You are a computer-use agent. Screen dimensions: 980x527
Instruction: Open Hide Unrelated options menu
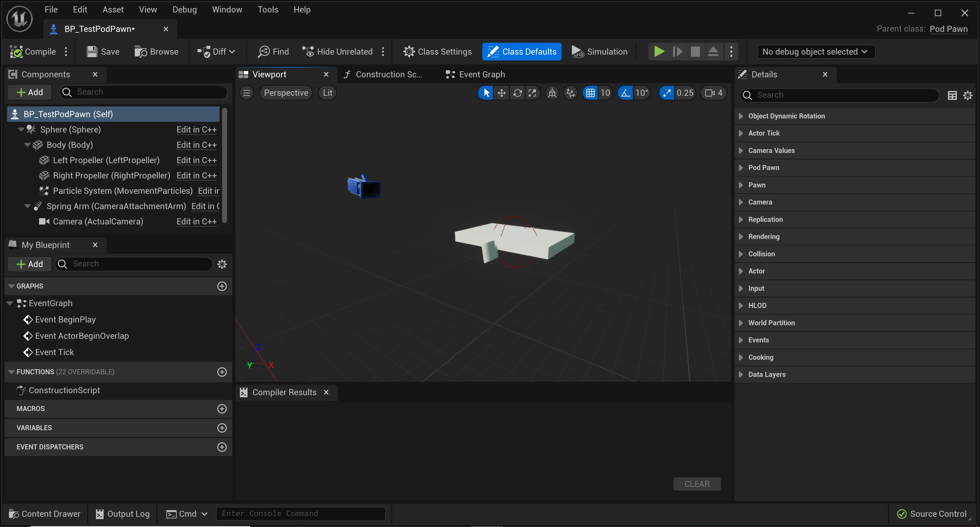(383, 52)
